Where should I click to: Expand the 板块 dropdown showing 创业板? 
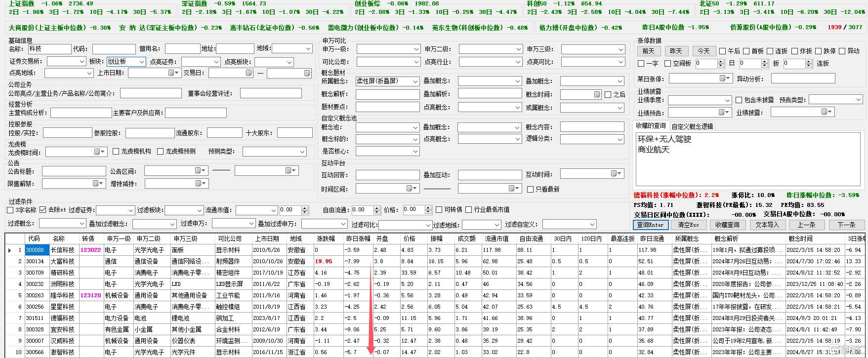tap(142, 62)
